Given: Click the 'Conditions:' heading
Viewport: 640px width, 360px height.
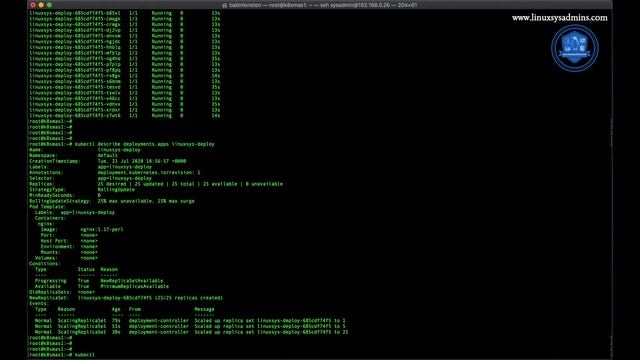Looking at the screenshot, I should point(45,264).
